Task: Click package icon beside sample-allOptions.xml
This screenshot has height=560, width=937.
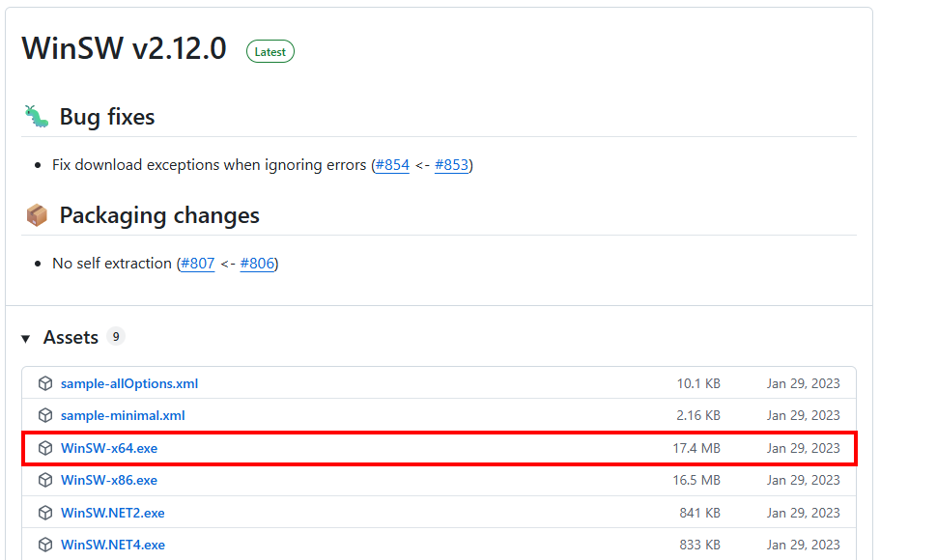Action: pos(44,383)
